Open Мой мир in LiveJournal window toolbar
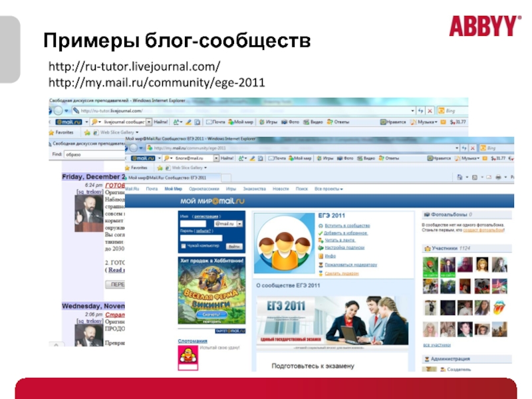The image size is (532, 399). point(241,122)
